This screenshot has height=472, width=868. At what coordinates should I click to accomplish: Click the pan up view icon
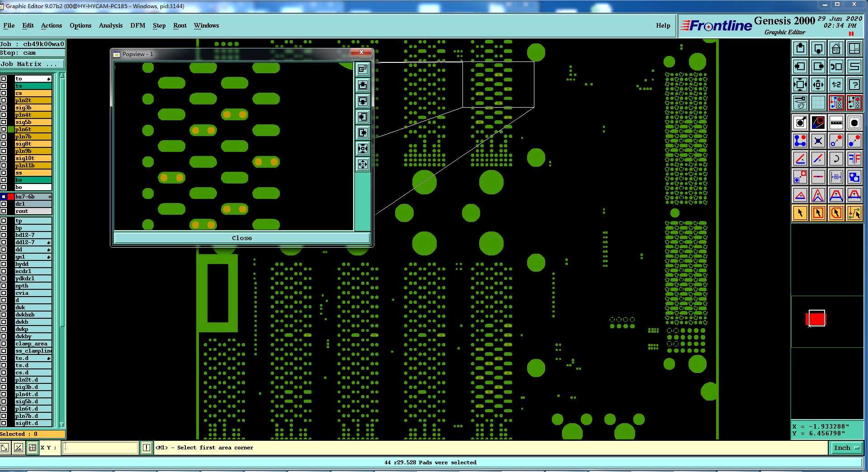(800, 48)
